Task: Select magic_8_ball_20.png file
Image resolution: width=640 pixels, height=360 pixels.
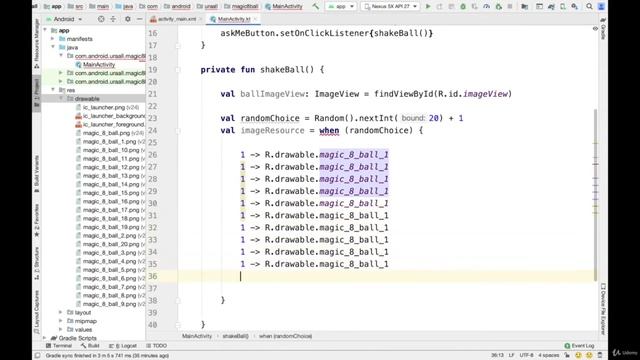Action: tap(111, 244)
